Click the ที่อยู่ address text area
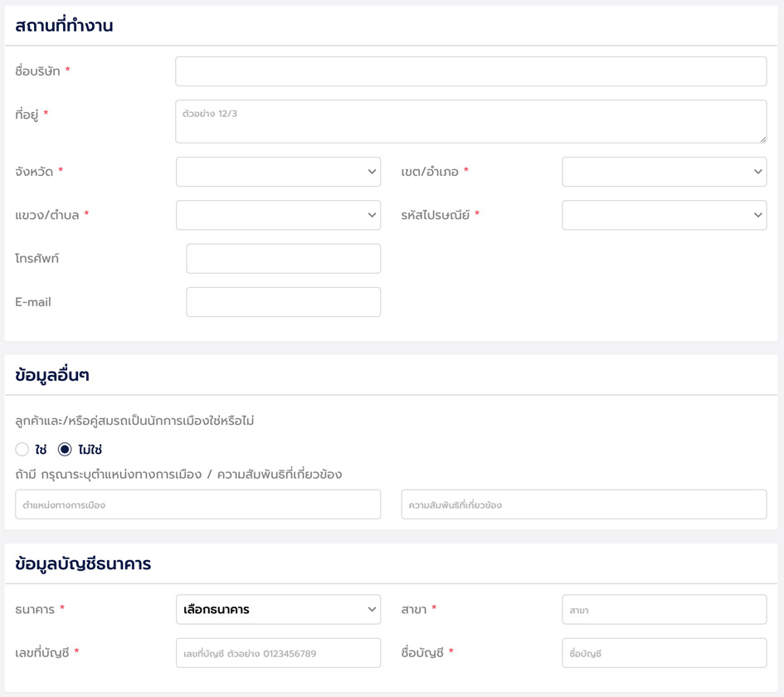Screen dimensions: 784x697 470,121
